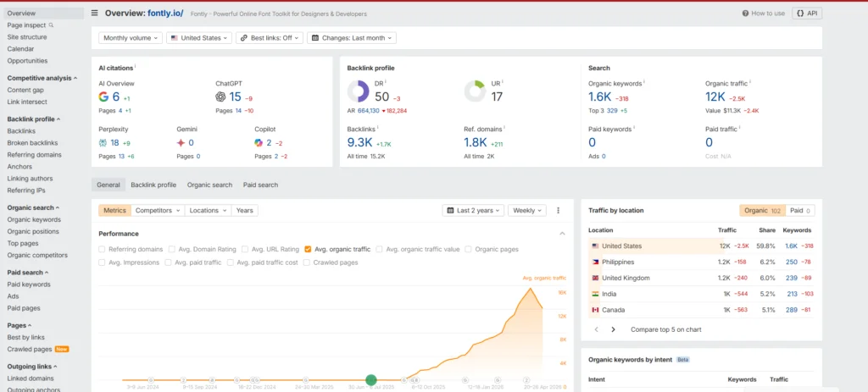868x392 pixels.
Task: Go to next traffic location page arrow
Action: (613, 329)
